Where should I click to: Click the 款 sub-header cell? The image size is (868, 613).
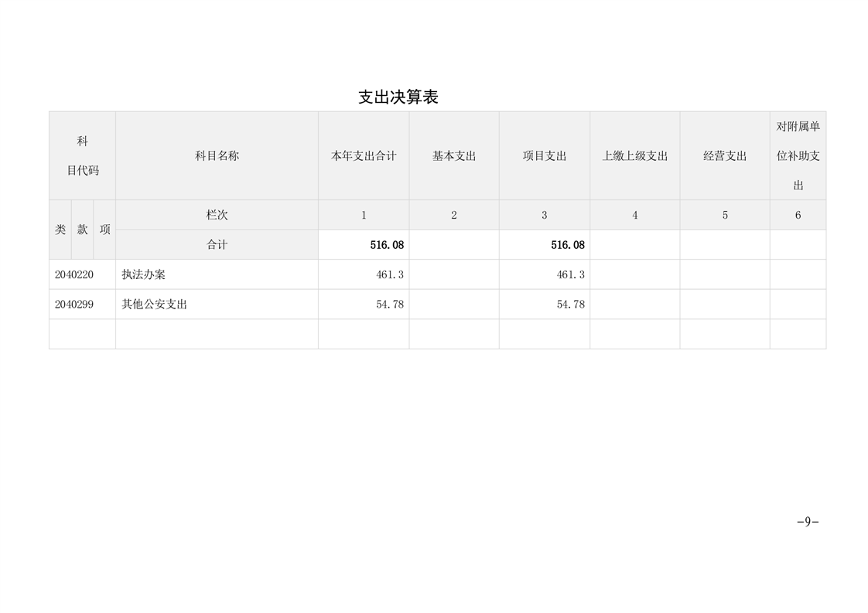(x=83, y=230)
